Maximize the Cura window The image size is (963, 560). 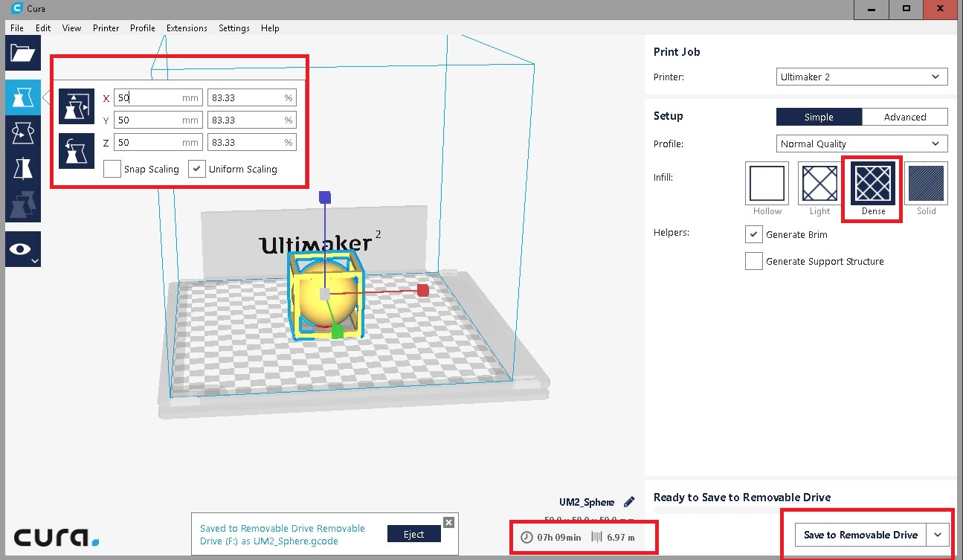[x=906, y=9]
